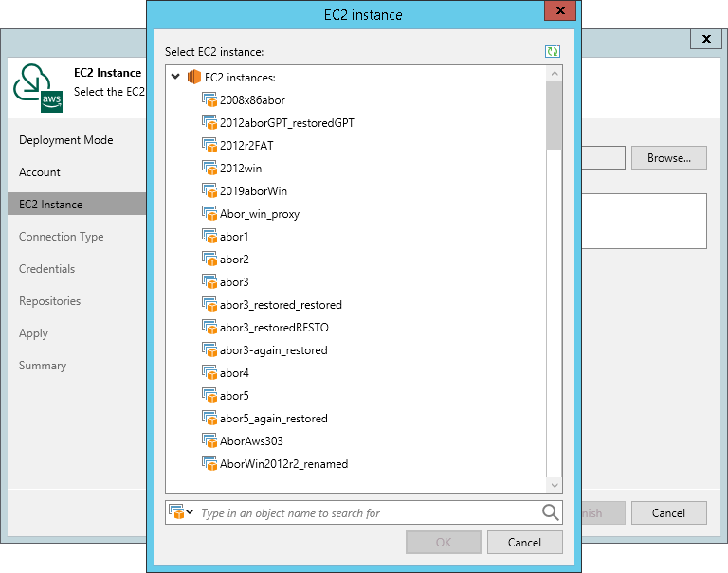This screenshot has height=573, width=728.
Task: Cancel the EC2 instance dialog
Action: (524, 543)
